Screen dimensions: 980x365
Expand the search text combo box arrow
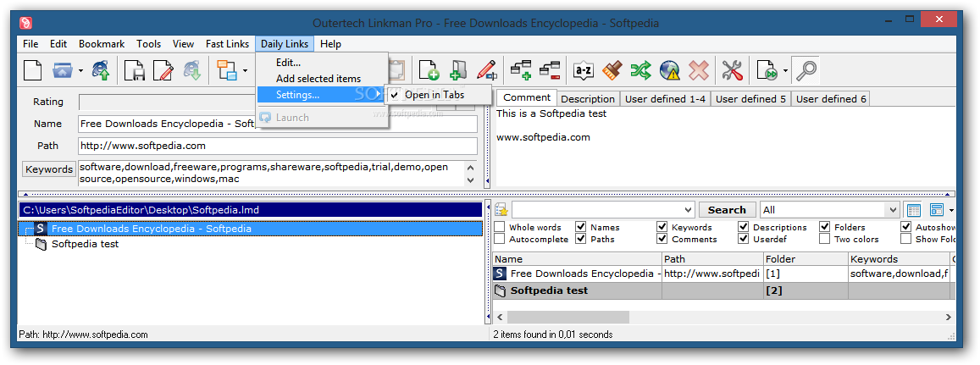688,210
